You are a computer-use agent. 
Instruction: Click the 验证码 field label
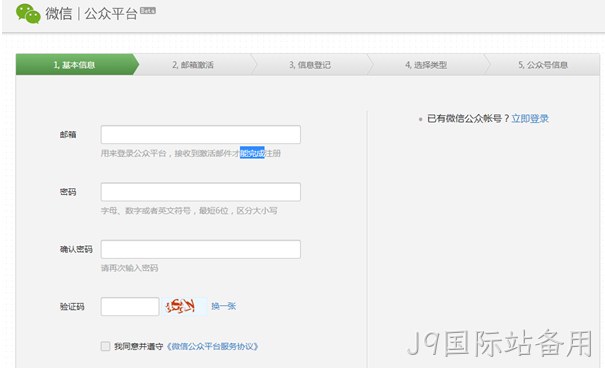72,306
